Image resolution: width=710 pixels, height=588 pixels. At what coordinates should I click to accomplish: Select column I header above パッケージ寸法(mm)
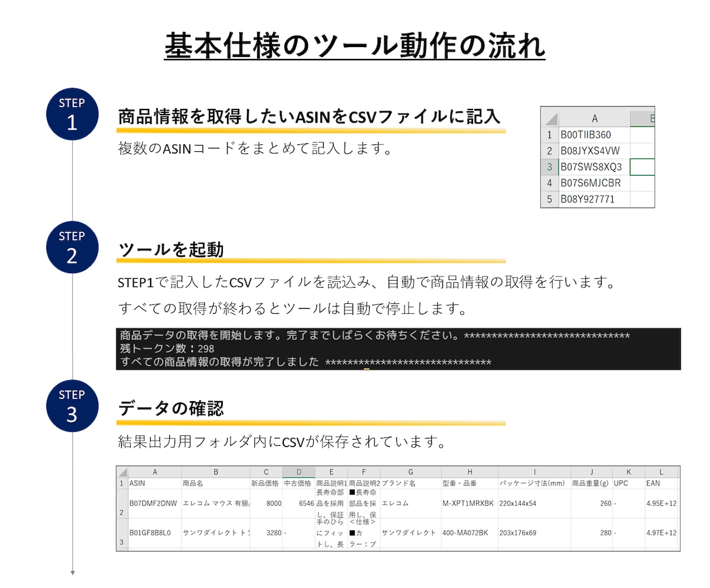point(534,472)
